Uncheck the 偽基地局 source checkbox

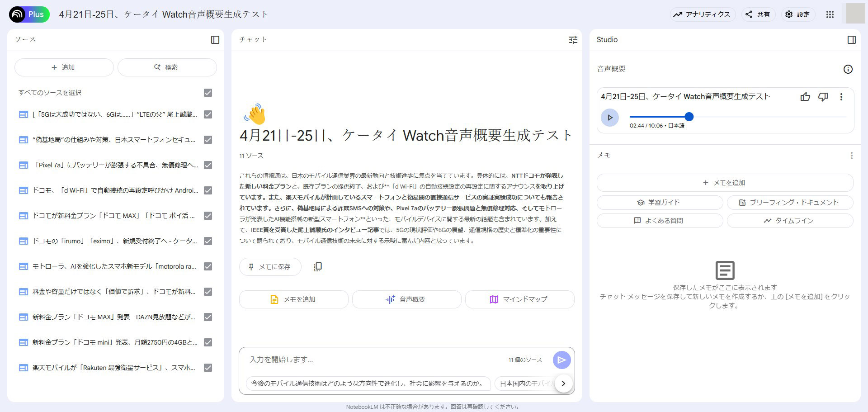coord(208,140)
